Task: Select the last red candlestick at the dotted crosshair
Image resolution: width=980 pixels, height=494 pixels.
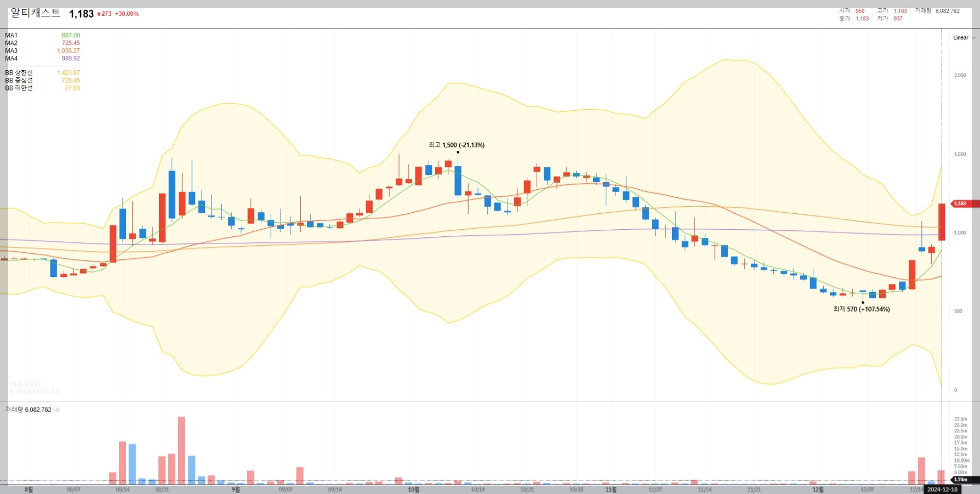Action: [942, 222]
